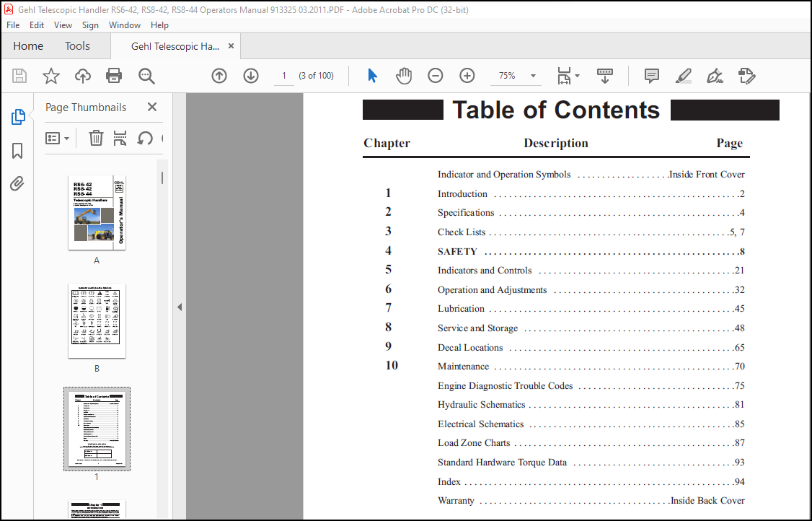The image size is (812, 521).
Task: Click the Hydraulic Schematics entry
Action: [591, 404]
